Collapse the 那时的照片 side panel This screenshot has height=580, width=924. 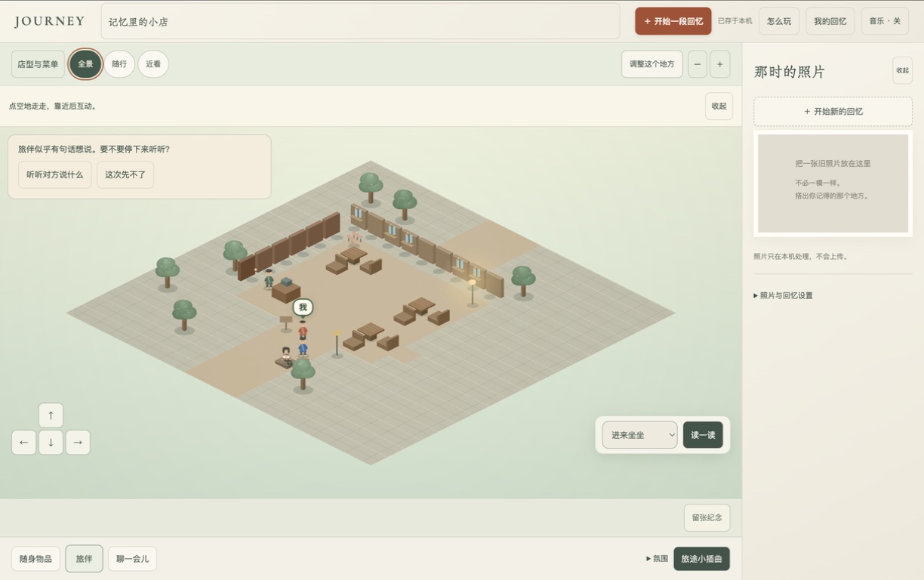point(902,70)
